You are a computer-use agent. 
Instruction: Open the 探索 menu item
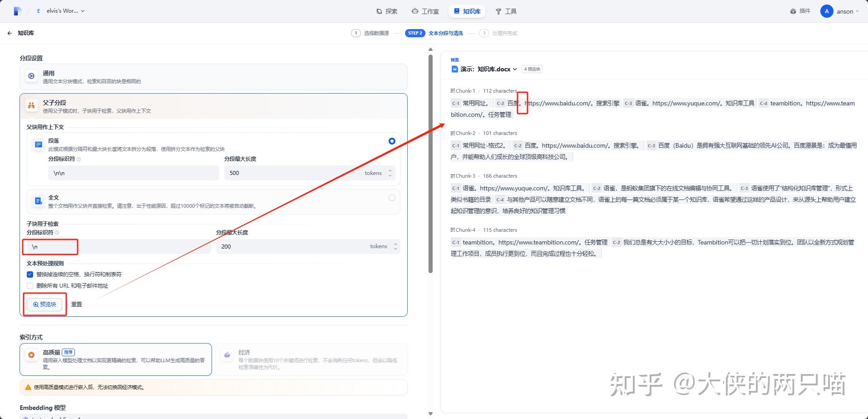[x=387, y=11]
